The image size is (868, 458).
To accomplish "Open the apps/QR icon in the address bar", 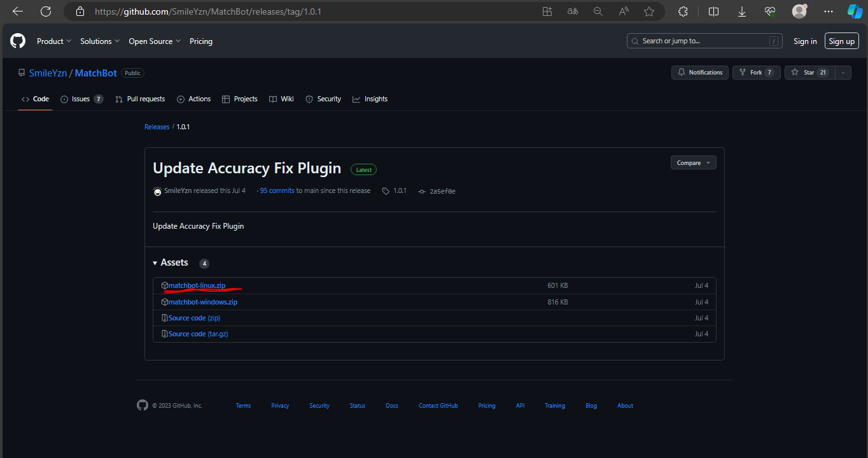I will 547,11.
